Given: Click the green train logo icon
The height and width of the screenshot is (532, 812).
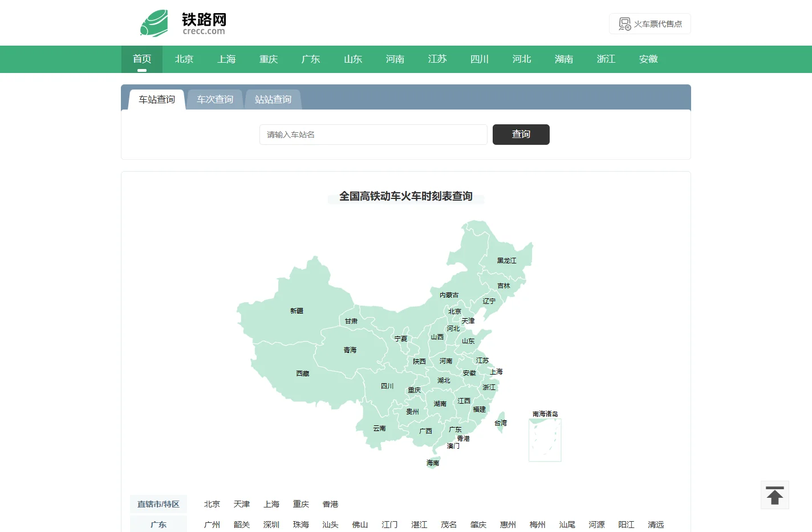Looking at the screenshot, I should point(155,23).
